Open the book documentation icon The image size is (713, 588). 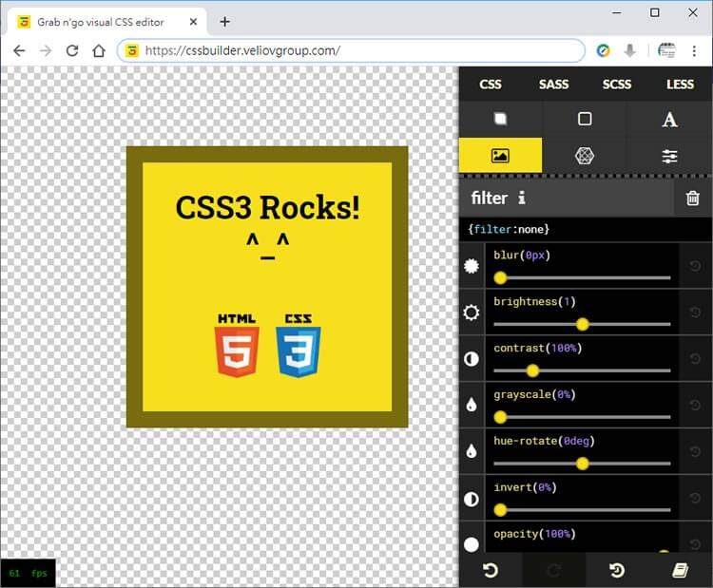click(681, 570)
